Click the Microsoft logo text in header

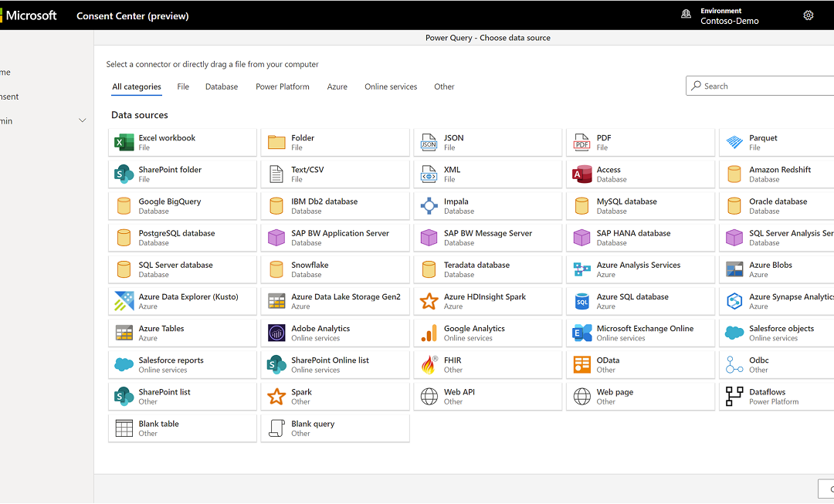coord(31,15)
